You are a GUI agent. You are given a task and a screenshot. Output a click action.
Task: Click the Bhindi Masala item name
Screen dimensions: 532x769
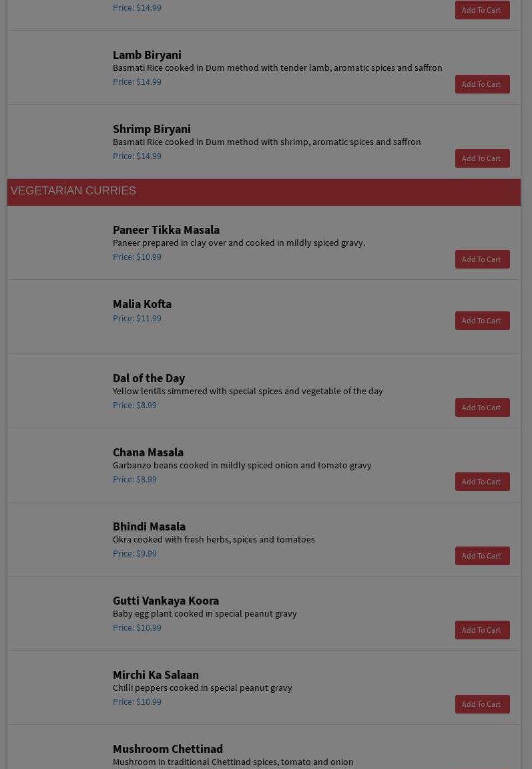(x=149, y=526)
